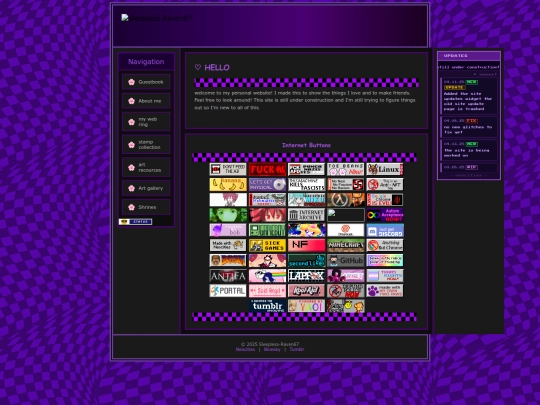
Task: Click This Machine Kills Fascists button
Action: pos(306,184)
